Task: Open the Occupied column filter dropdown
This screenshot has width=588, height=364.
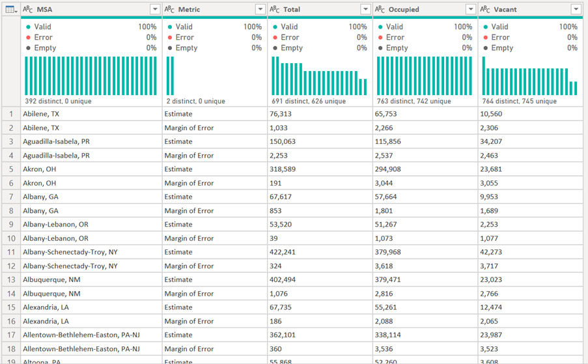Action: tap(471, 9)
